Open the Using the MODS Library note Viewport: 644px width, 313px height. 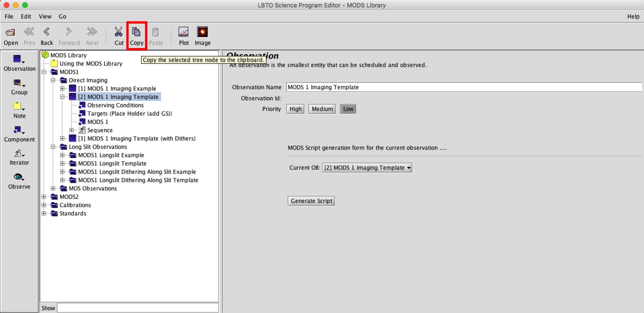(91, 63)
